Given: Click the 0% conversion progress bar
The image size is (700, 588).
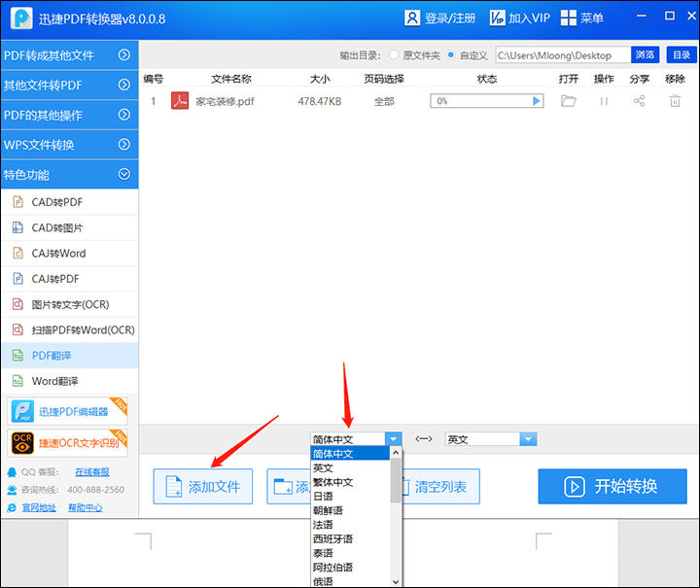Looking at the screenshot, I should [487, 101].
